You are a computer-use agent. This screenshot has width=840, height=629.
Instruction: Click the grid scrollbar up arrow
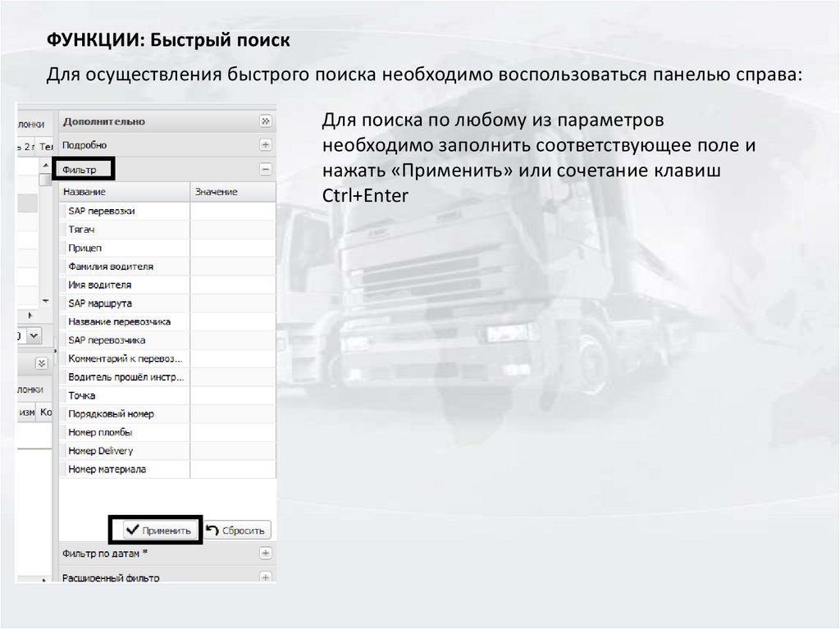pos(45,165)
